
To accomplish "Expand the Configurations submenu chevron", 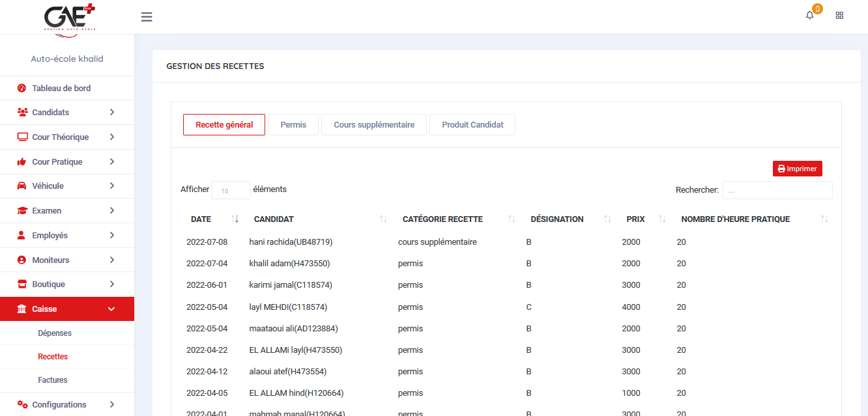I will [112, 404].
